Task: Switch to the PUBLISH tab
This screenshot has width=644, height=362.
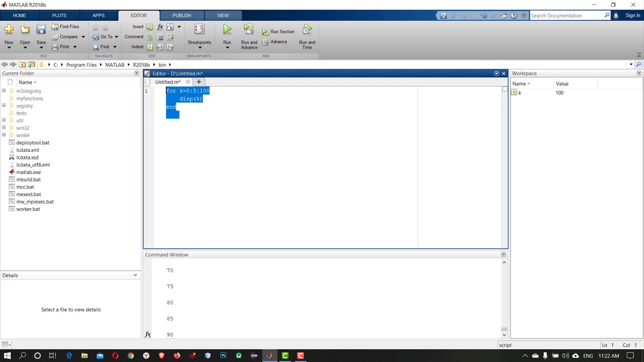Action: point(182,15)
